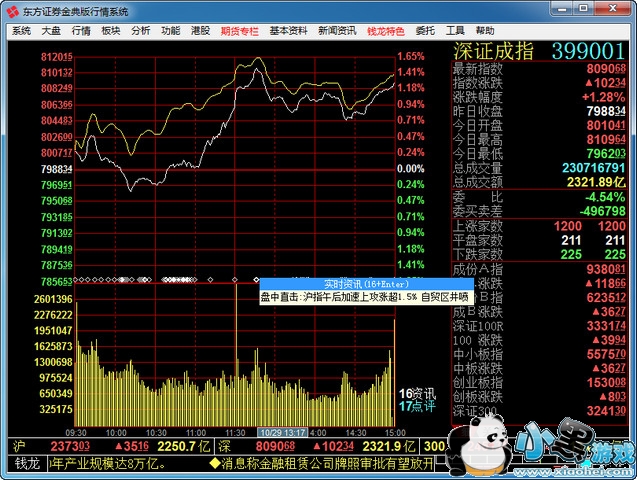
Task: Click the 沪 index status bar label
Action: 19,446
